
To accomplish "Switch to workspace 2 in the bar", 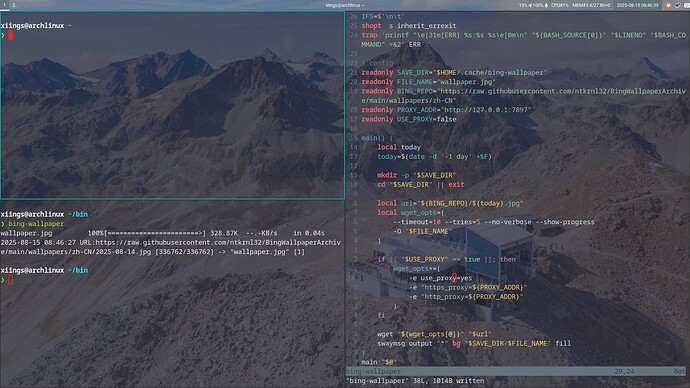I will (14, 5).
